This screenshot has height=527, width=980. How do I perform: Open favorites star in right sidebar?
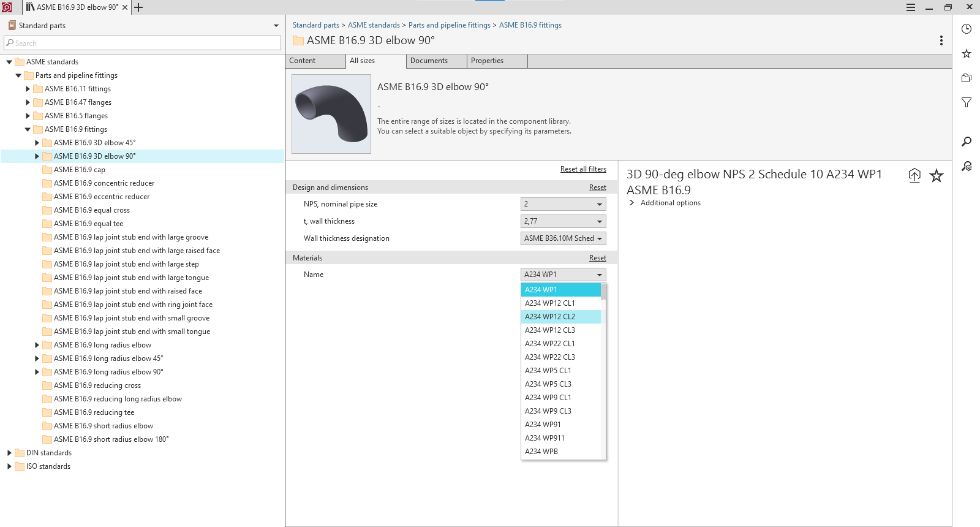967,53
